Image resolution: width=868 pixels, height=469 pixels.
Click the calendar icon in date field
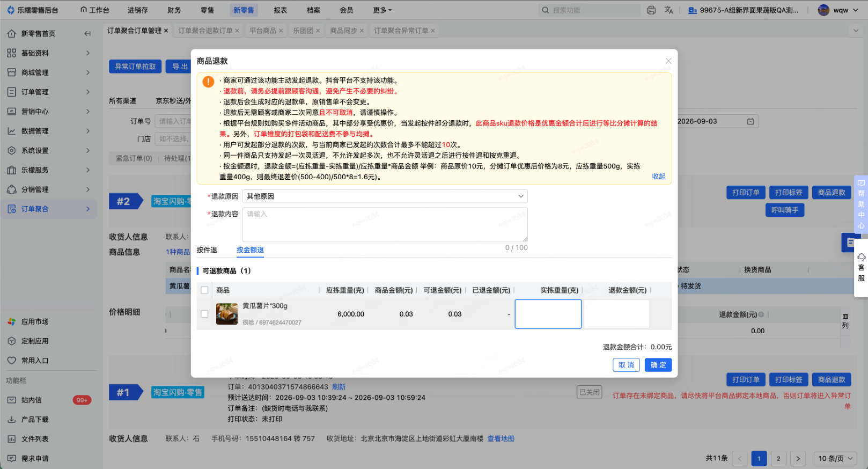[751, 121]
